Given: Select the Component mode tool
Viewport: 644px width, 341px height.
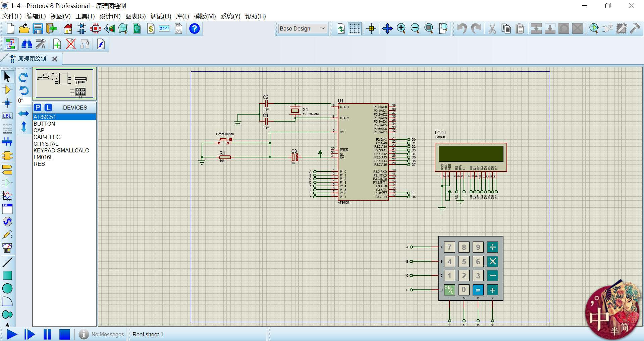Looking at the screenshot, I should (x=7, y=90).
